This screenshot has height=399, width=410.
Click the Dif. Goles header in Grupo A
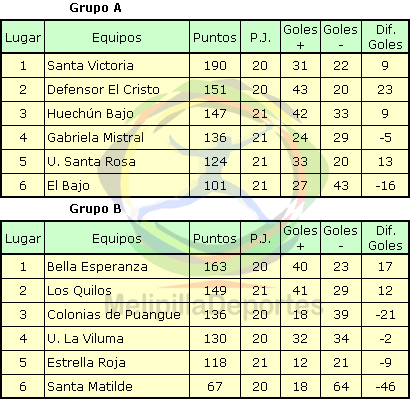coord(385,37)
